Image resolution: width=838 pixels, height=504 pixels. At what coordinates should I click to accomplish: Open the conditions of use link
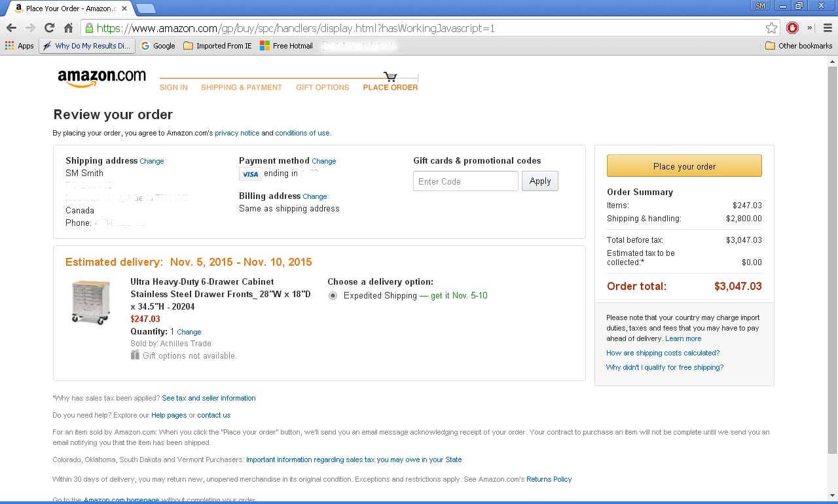pos(302,133)
